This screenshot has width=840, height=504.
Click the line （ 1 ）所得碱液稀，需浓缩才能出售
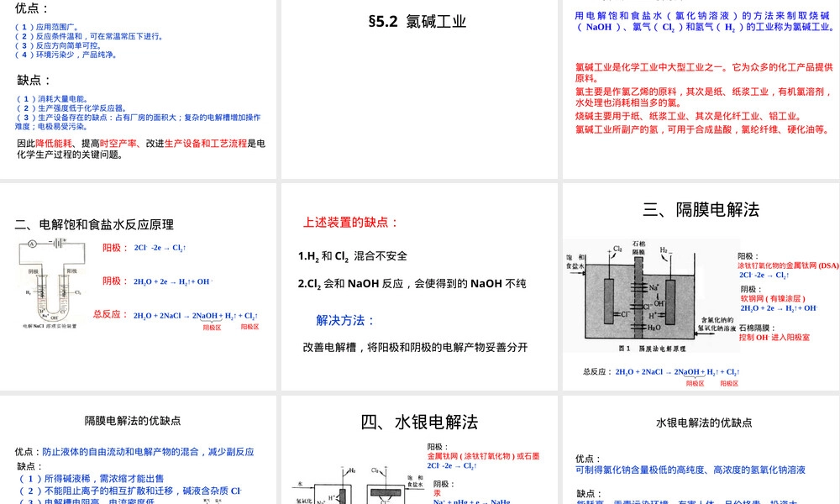91,478
